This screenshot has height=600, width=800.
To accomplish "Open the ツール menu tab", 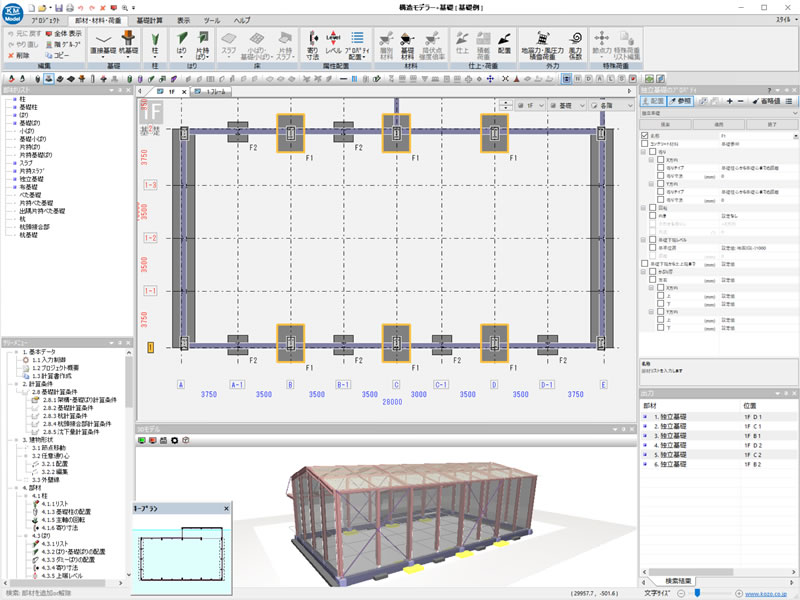I will coord(212,20).
